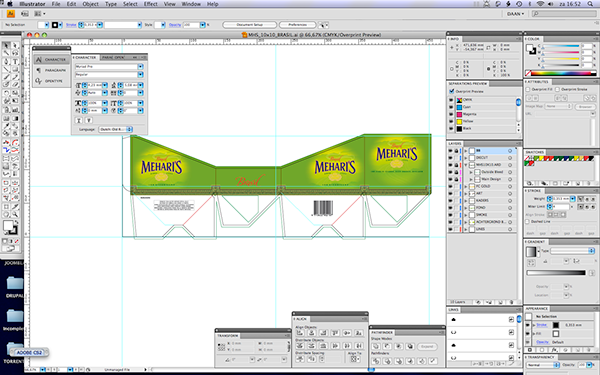
Task: Click the Expand button in Pathfinder
Action: [427, 346]
